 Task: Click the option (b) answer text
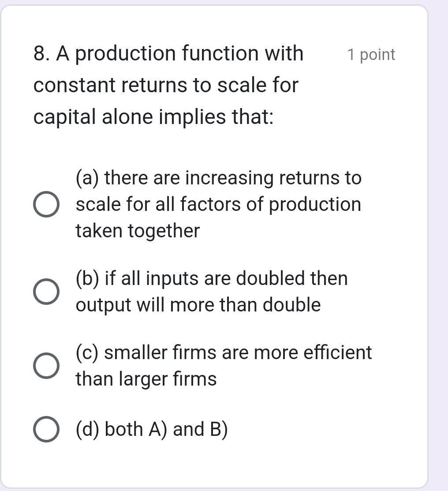212,291
